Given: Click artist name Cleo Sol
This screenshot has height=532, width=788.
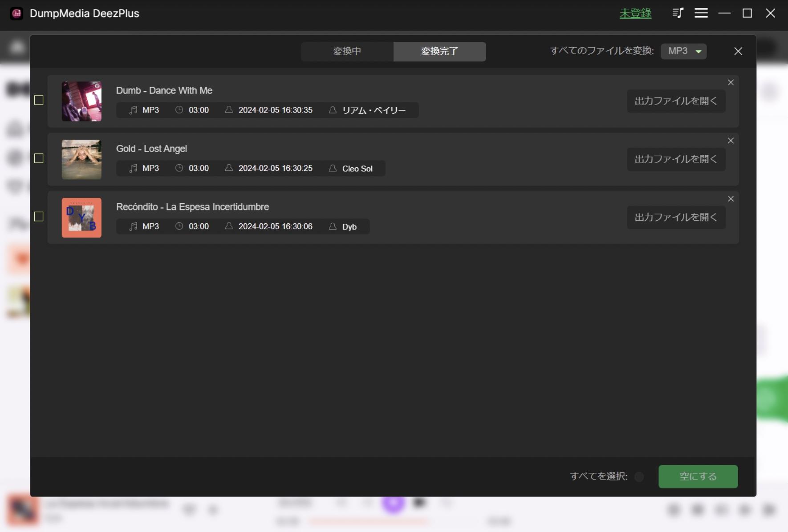Looking at the screenshot, I should 357,169.
